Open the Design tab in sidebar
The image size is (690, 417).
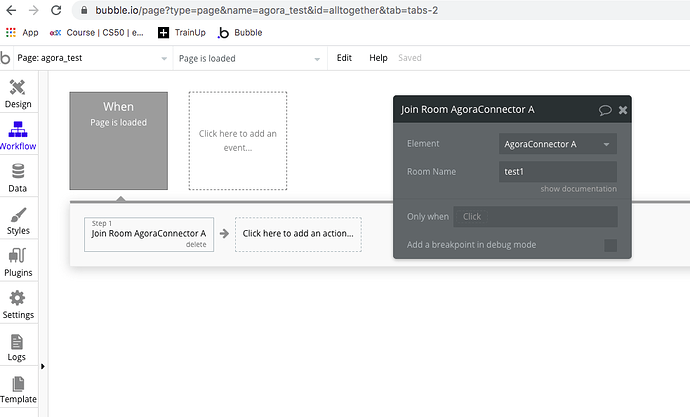click(18, 94)
